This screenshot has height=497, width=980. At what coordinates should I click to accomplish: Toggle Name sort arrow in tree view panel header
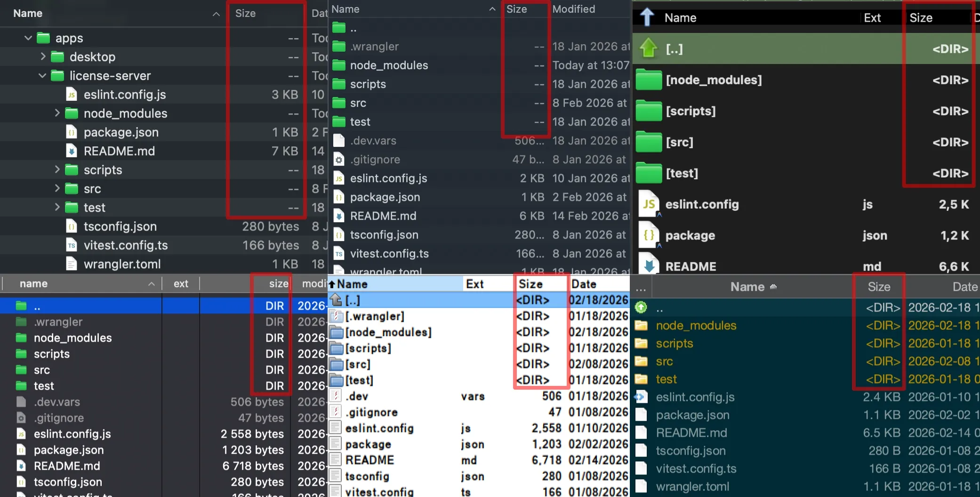point(216,14)
